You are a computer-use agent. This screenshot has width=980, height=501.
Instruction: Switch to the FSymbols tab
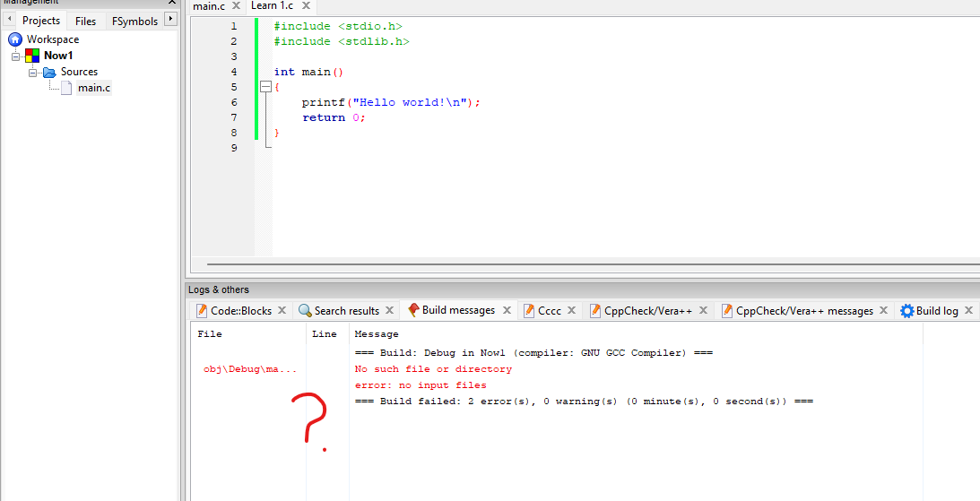coord(134,21)
